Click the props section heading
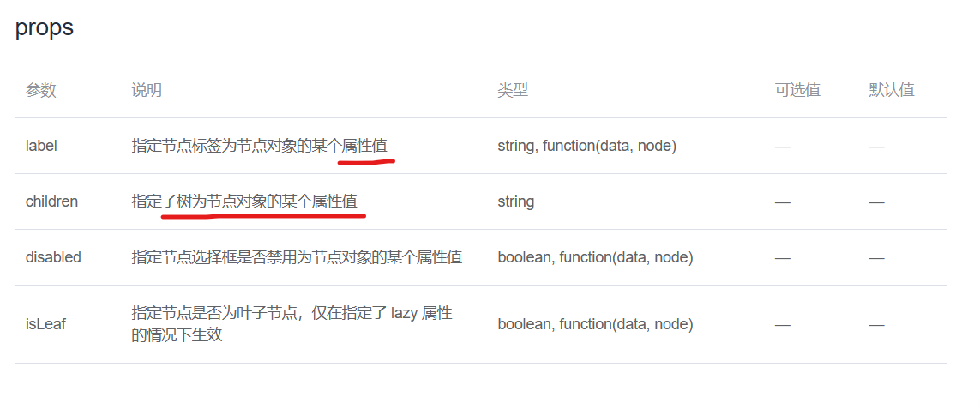 [x=45, y=29]
